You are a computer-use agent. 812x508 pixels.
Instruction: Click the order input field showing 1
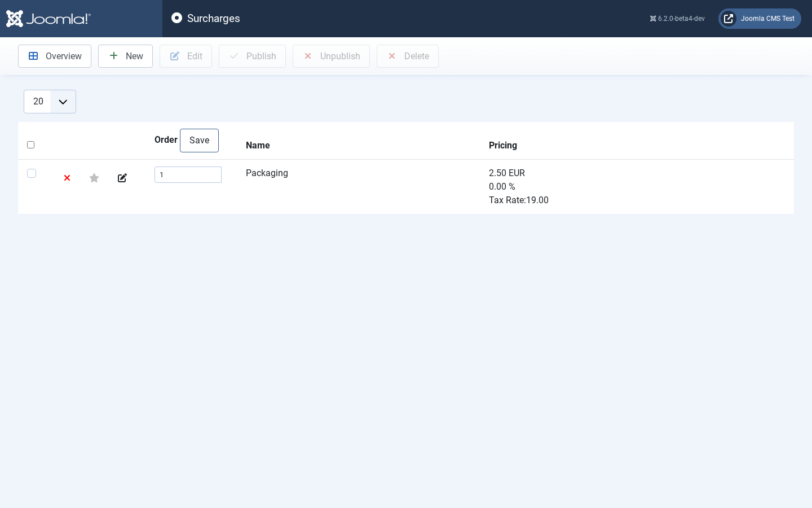(x=188, y=174)
